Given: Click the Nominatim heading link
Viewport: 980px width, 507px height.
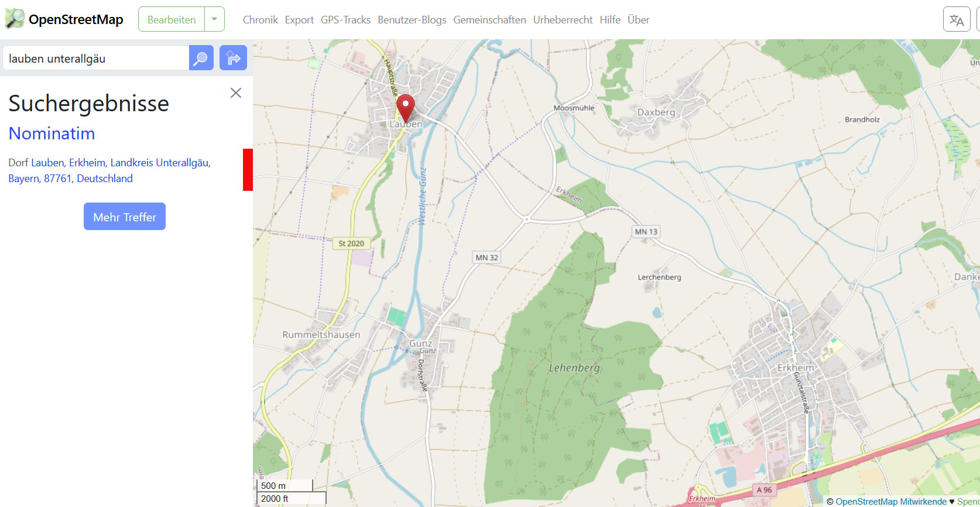Looking at the screenshot, I should click(x=52, y=133).
